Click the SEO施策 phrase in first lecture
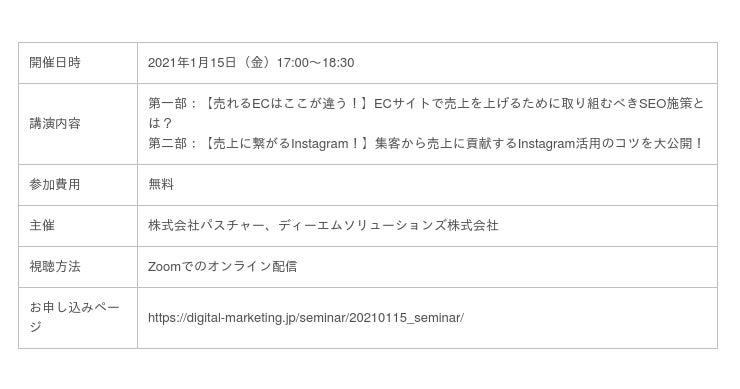 pos(665,103)
